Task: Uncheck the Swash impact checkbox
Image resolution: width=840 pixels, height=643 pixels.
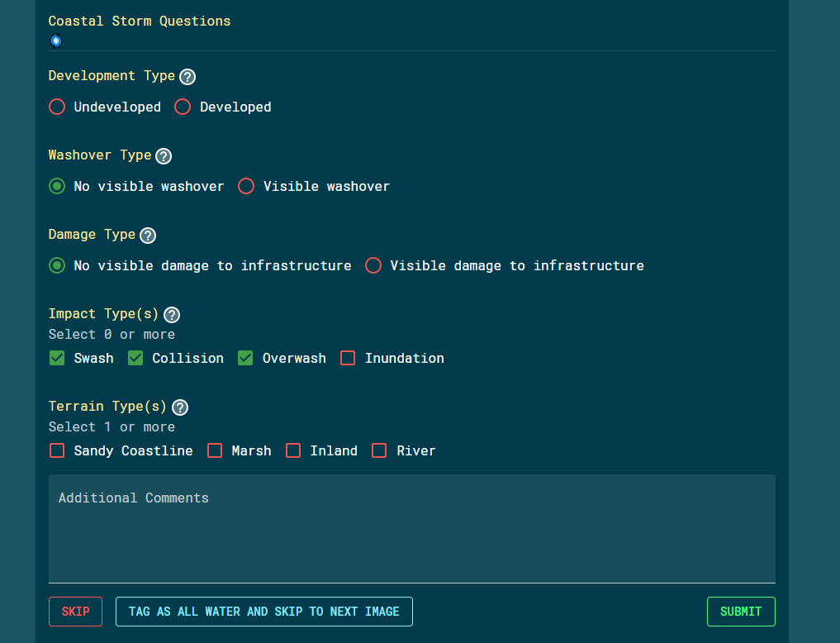Action: pyautogui.click(x=56, y=358)
